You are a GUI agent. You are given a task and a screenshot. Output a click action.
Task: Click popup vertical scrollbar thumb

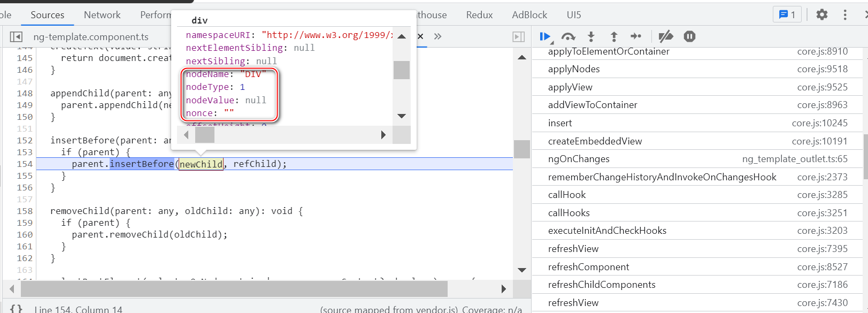402,70
